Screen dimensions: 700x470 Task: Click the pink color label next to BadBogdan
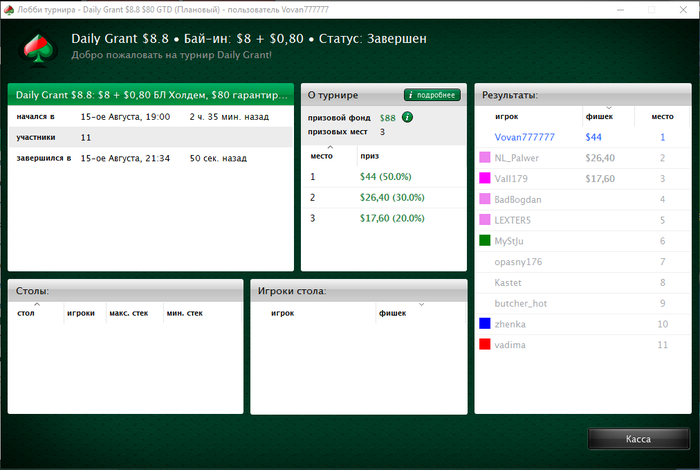tap(484, 199)
